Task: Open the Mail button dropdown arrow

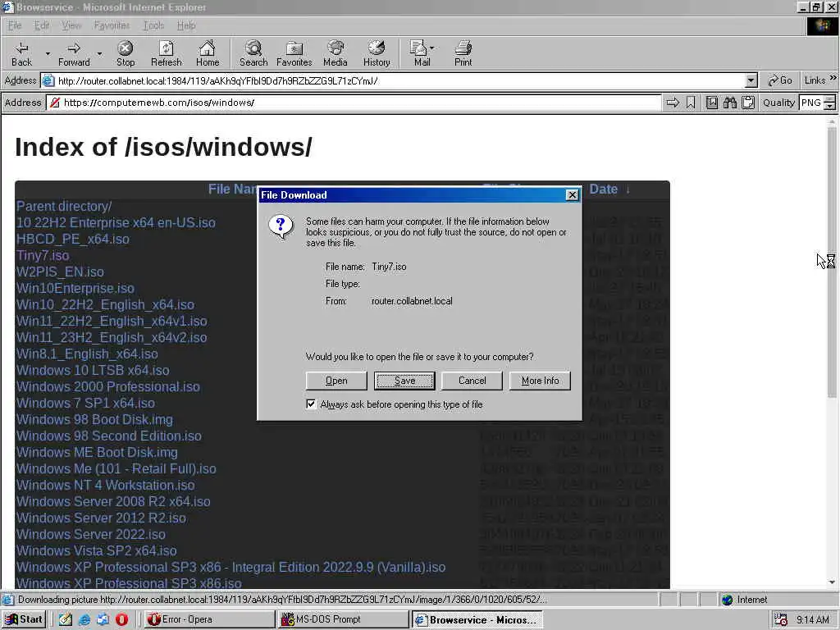Action: [431, 48]
